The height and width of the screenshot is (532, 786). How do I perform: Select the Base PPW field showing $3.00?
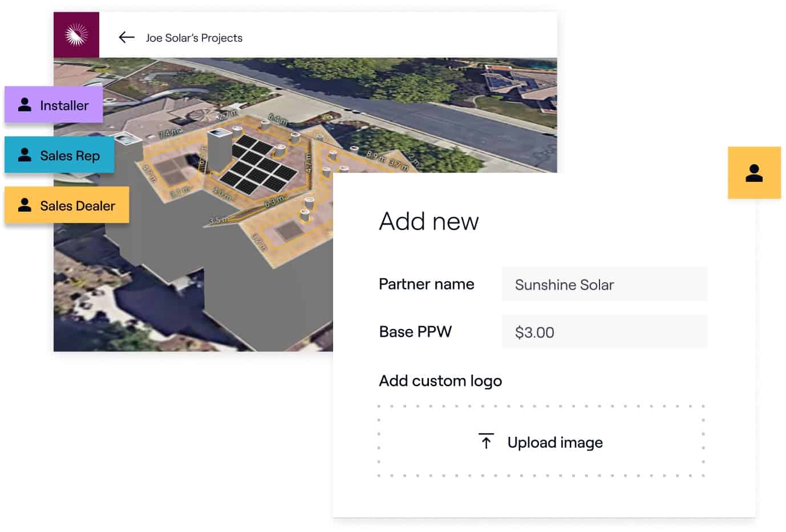point(605,331)
